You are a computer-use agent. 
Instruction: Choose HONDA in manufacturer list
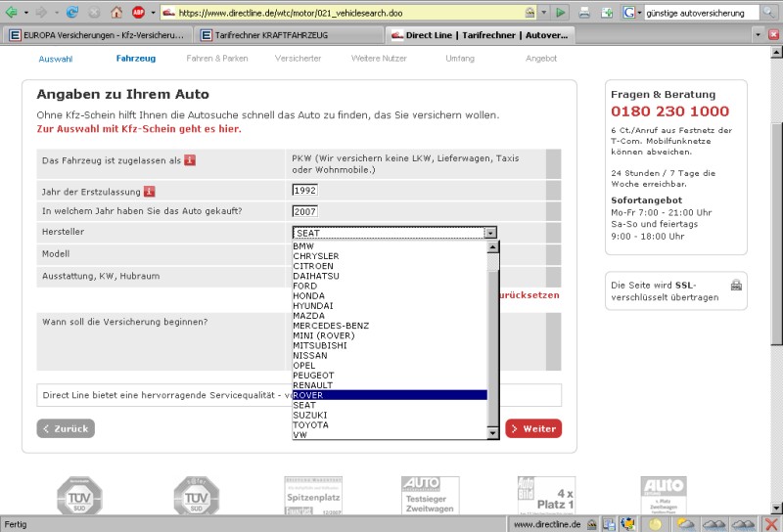(x=390, y=296)
